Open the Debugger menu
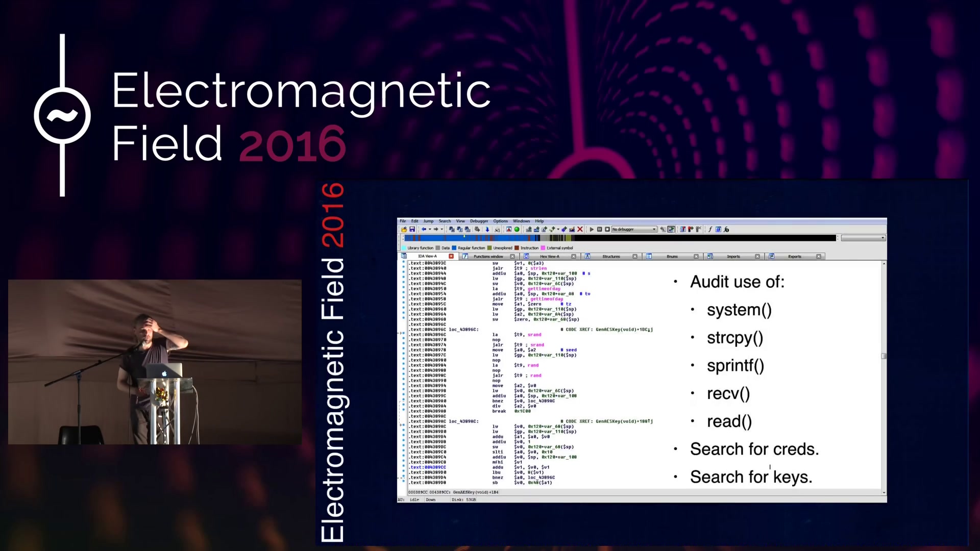 (479, 221)
